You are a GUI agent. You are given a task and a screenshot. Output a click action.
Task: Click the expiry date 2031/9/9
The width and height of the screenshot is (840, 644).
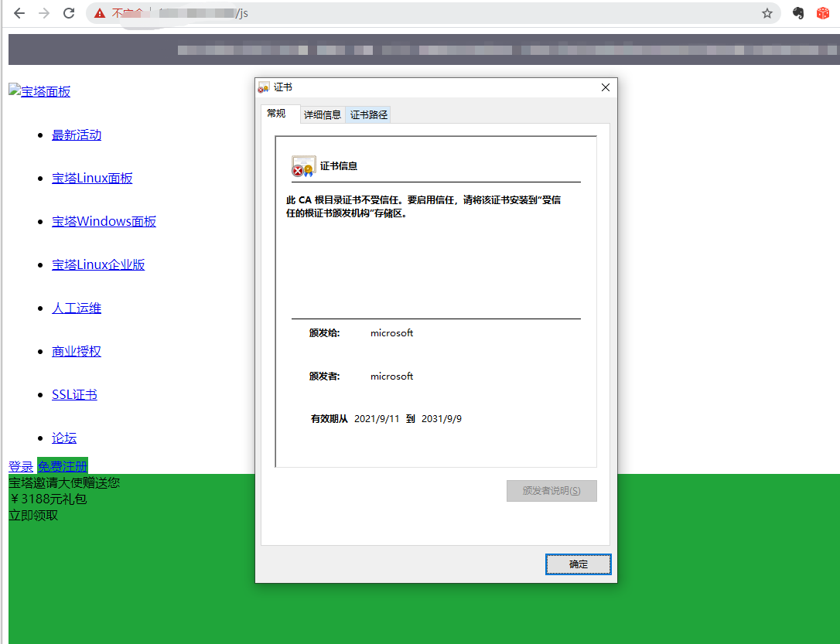(442, 418)
